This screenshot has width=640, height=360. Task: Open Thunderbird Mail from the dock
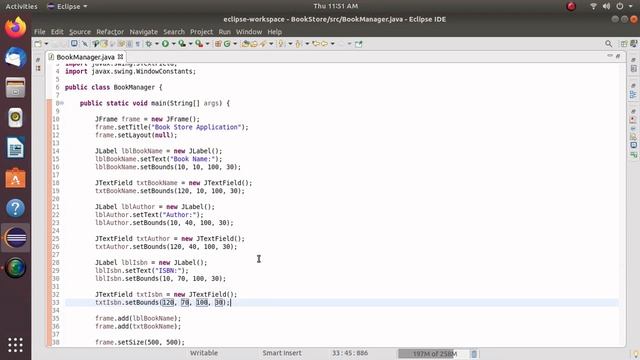(16, 58)
